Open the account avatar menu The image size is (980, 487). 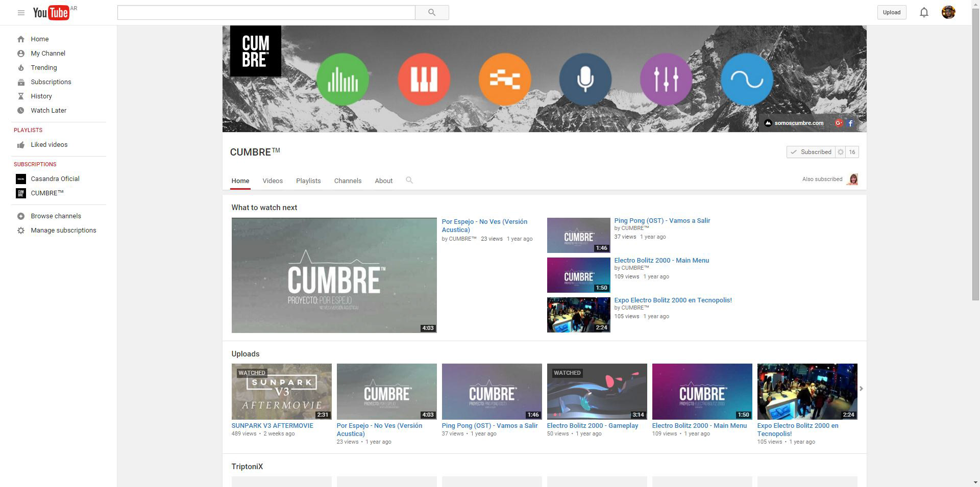[x=948, y=12]
